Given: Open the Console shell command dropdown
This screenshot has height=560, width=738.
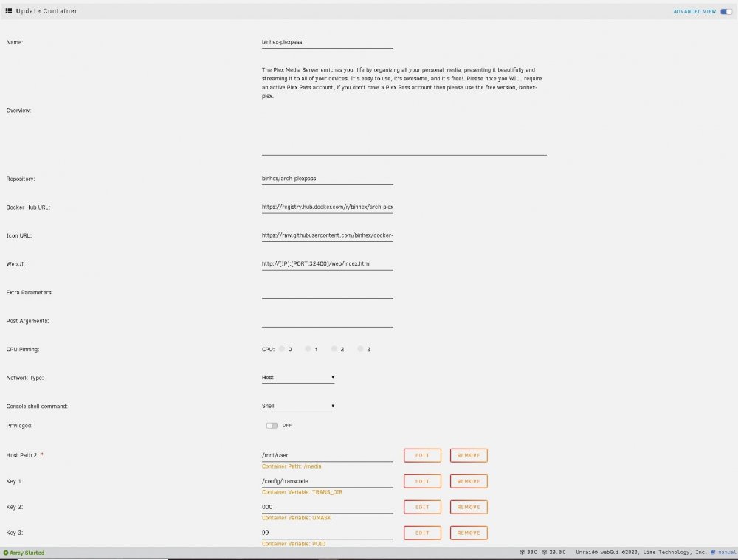Looking at the screenshot, I should [298, 406].
